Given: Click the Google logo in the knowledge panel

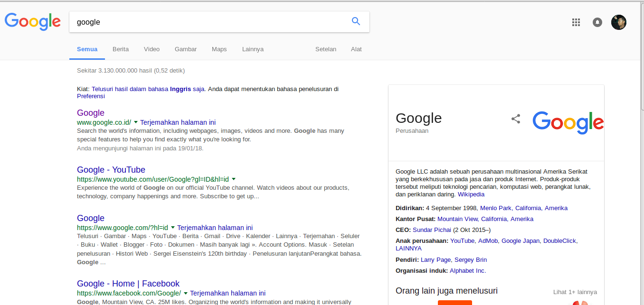Looking at the screenshot, I should (568, 123).
